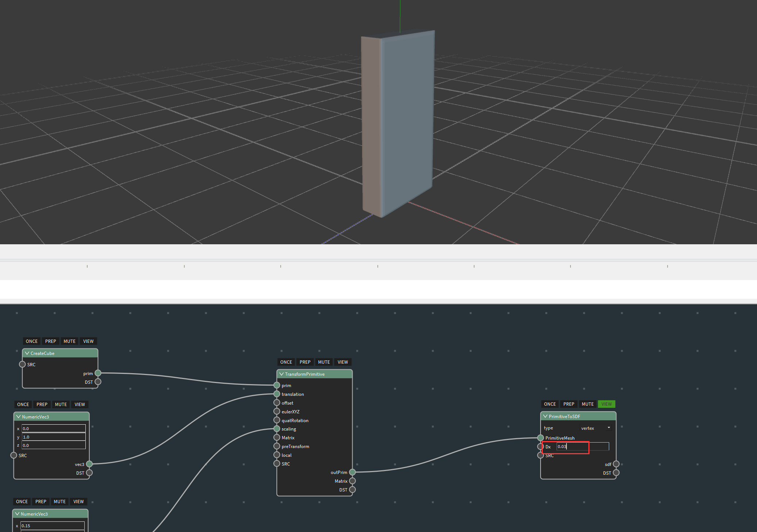Edit the z field of the NumericVec3 node with y 1.0
Screen dimensions: 757x532
coord(54,445)
